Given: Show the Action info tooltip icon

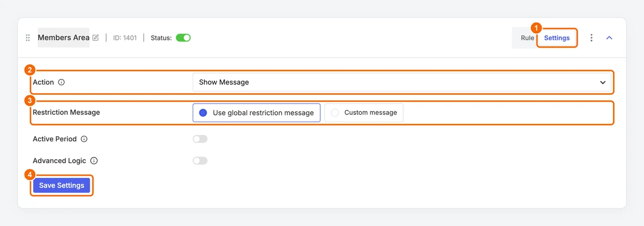Looking at the screenshot, I should tap(62, 82).
